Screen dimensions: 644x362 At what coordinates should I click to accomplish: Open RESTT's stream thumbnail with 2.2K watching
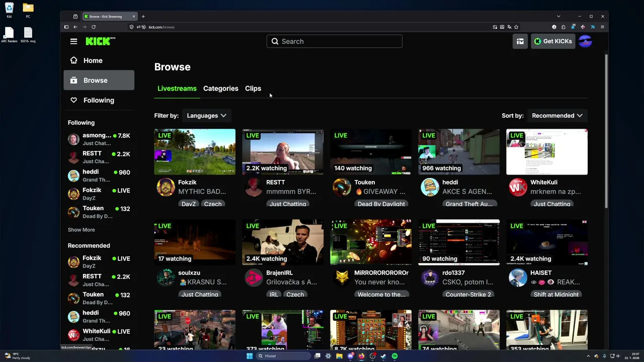pos(283,152)
